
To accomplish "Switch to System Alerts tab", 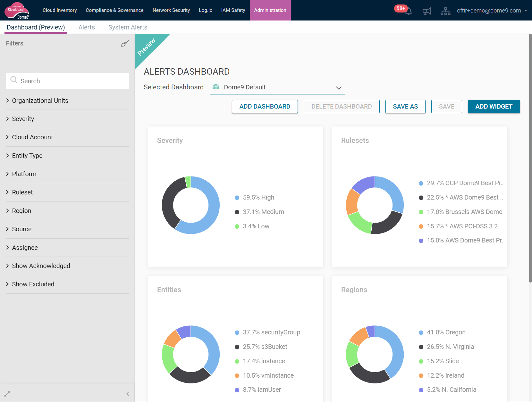I will [x=128, y=27].
